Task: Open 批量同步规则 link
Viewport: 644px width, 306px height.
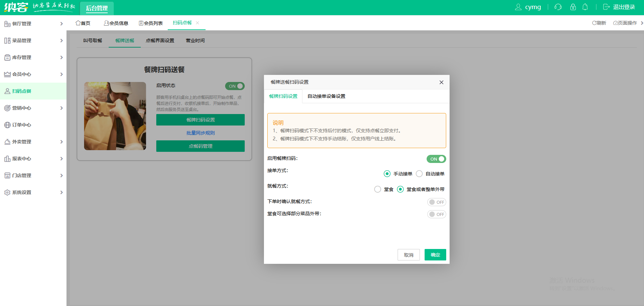Action: [x=200, y=133]
